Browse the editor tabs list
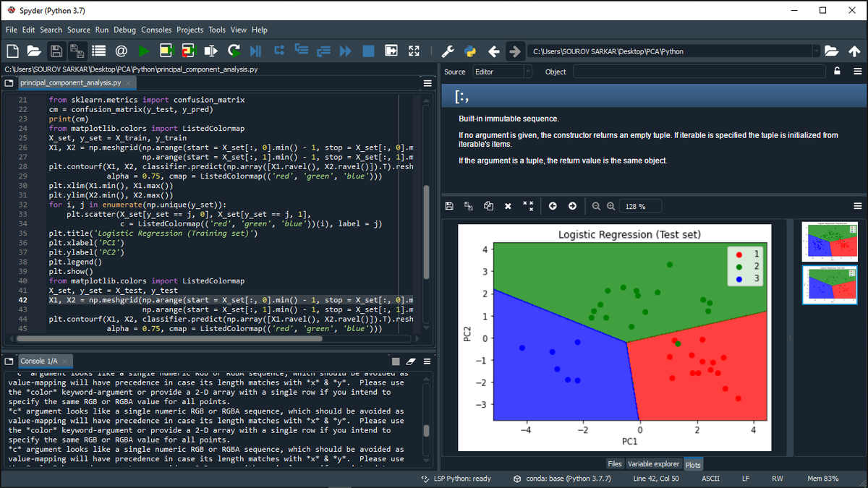Screen dimensions: 868x488 coord(8,83)
